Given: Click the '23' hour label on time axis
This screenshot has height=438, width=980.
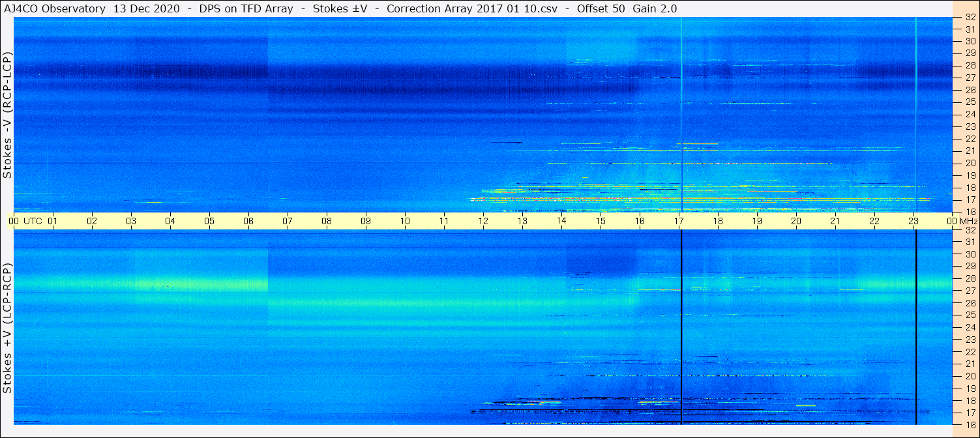Looking at the screenshot, I should (913, 221).
